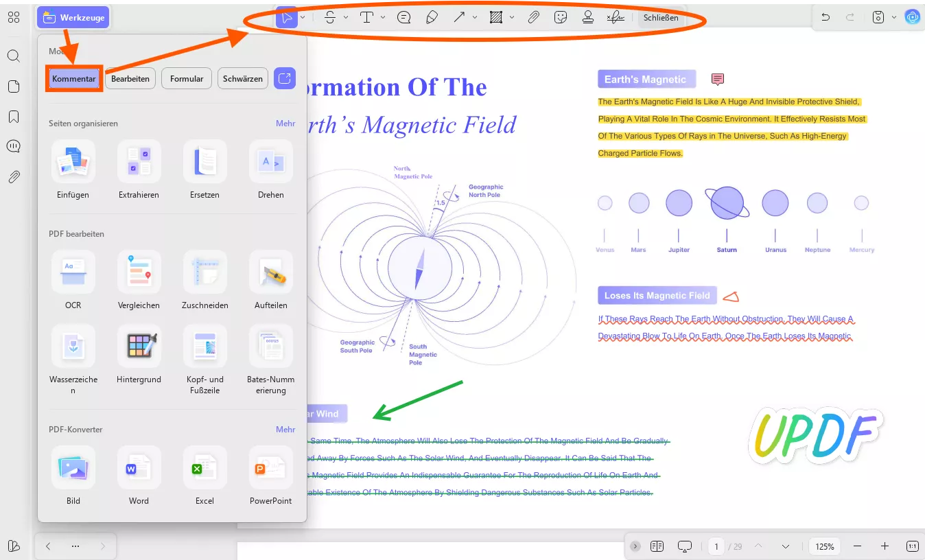Choose the Extrahieren page tool
Viewport: 925px width, 560px height.
pyautogui.click(x=139, y=170)
